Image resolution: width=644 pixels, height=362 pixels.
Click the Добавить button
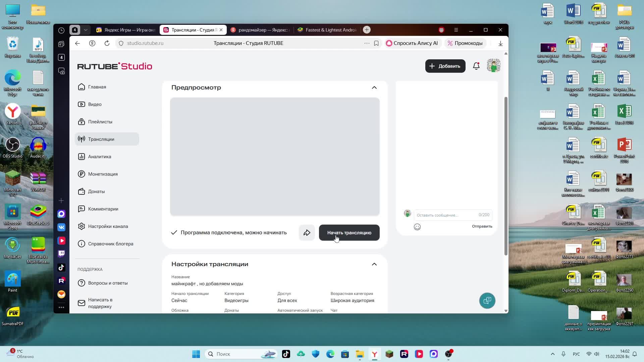pyautogui.click(x=445, y=66)
